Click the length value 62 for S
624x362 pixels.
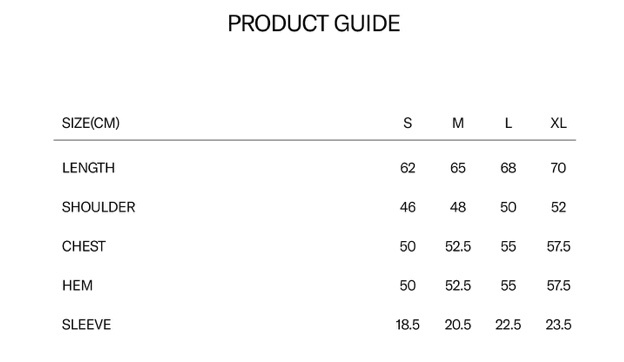coord(408,168)
